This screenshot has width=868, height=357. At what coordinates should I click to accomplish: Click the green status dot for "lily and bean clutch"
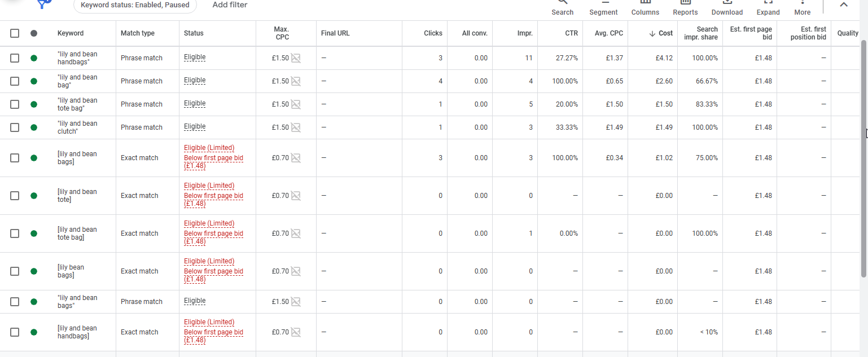pyautogui.click(x=34, y=127)
